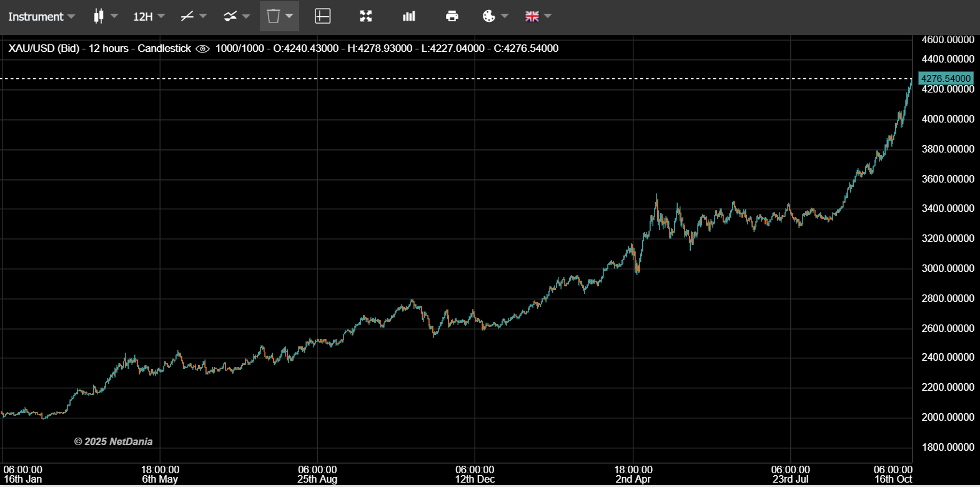Click the bar chart volume icon
The height and width of the screenshot is (487, 980).
(409, 16)
